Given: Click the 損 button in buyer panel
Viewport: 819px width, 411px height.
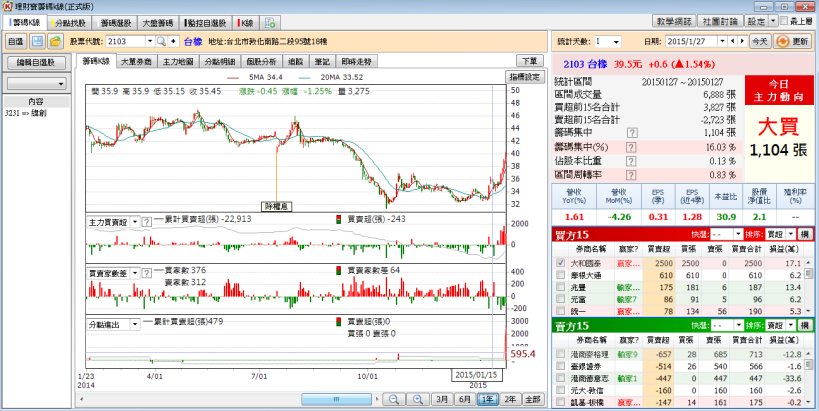Looking at the screenshot, I should coord(805,234).
